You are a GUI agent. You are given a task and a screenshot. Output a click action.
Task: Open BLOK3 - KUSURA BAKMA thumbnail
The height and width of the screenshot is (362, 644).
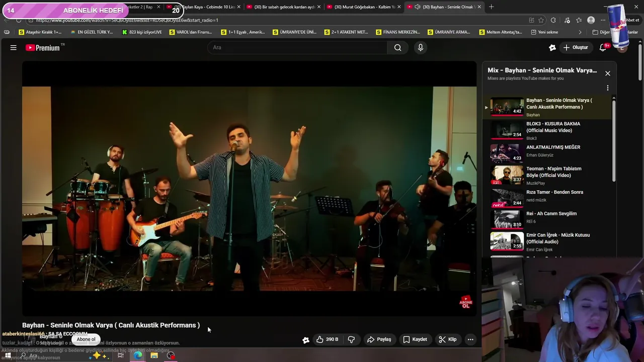tap(507, 130)
